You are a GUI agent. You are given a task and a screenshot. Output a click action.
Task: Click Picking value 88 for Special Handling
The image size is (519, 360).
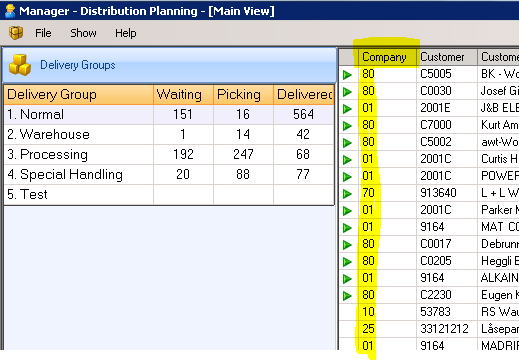coord(243,174)
